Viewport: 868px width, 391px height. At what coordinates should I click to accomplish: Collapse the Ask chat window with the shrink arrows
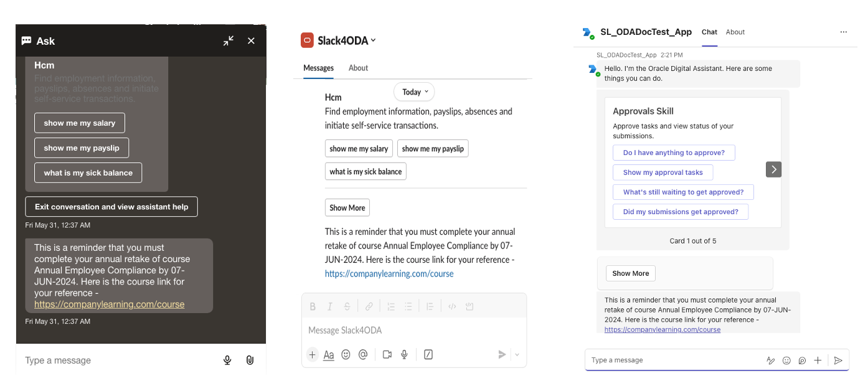[229, 41]
